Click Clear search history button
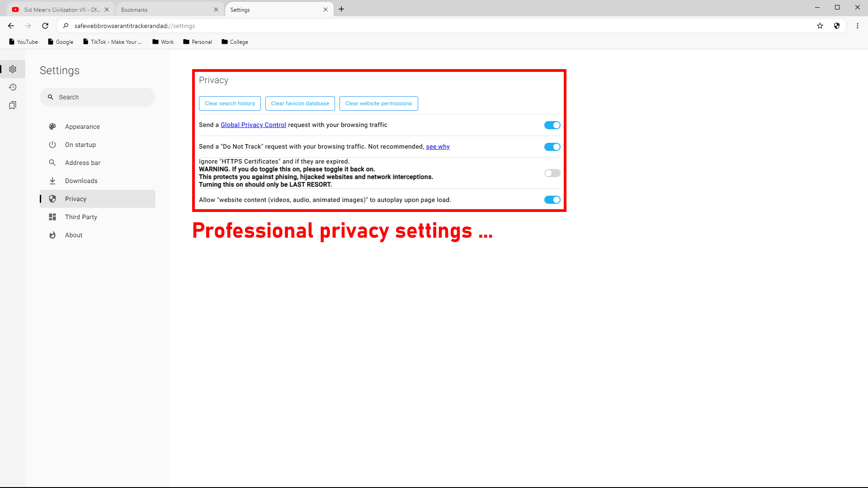The image size is (868, 488). click(x=230, y=103)
